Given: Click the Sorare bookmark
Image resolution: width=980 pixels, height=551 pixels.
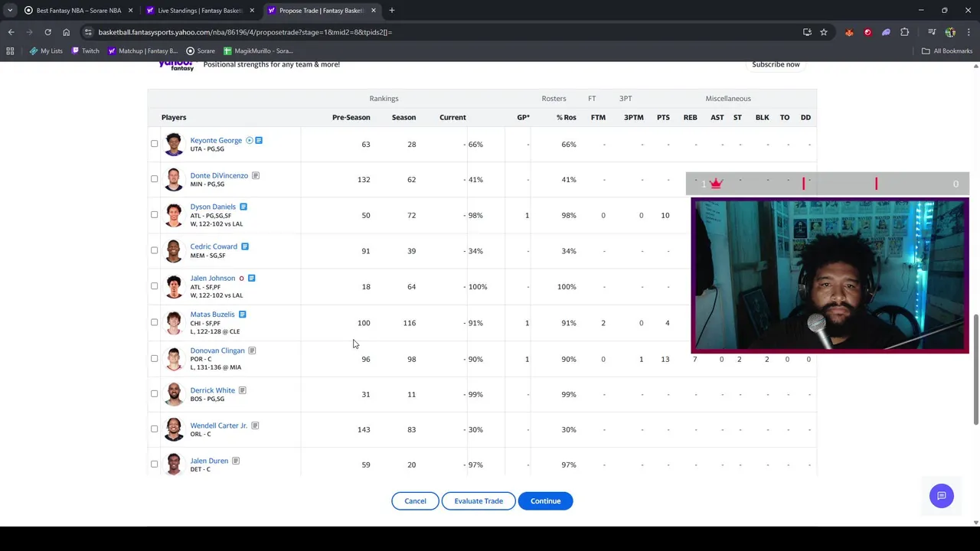Looking at the screenshot, I should coord(201,51).
